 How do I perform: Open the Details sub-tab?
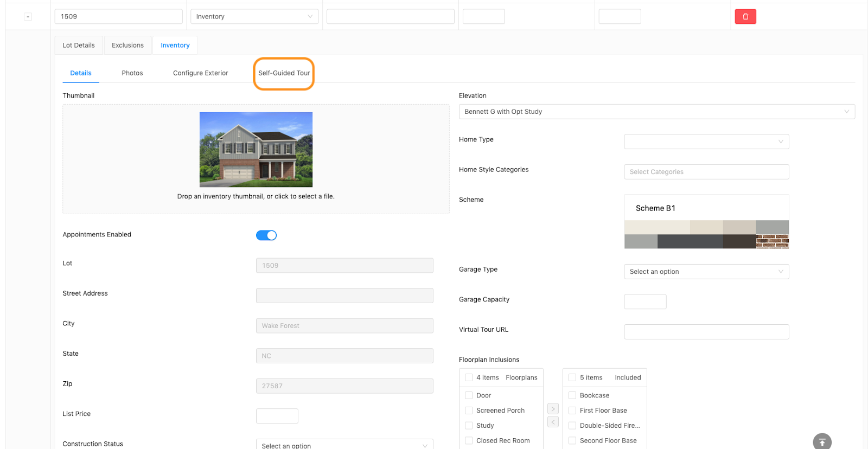[81, 73]
